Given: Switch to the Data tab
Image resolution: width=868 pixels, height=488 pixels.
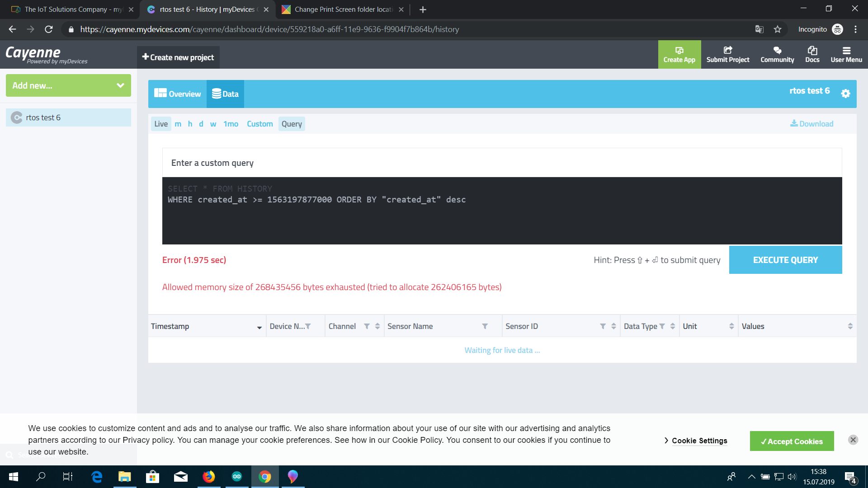Looking at the screenshot, I should [225, 94].
